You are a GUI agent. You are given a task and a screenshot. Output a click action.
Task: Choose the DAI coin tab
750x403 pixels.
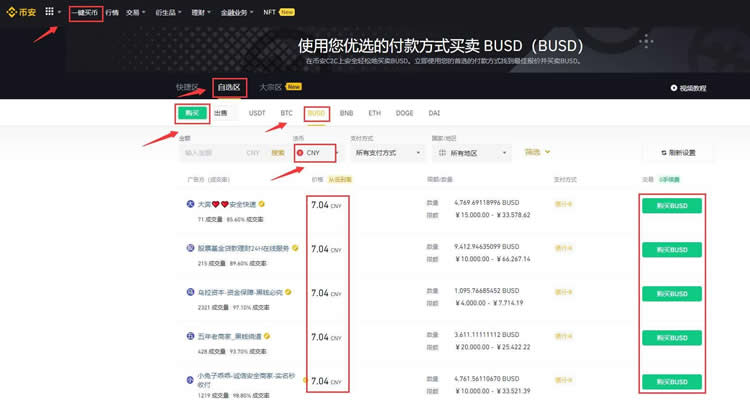click(434, 113)
